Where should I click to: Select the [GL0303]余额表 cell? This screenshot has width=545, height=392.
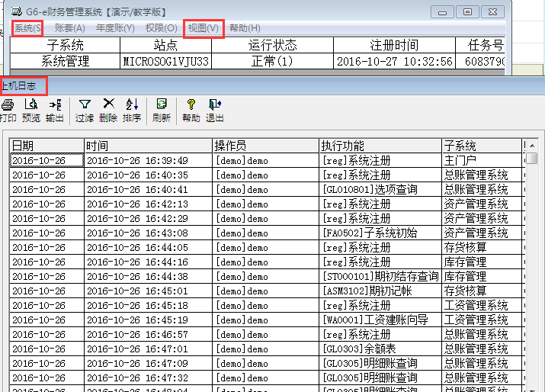coord(380,349)
